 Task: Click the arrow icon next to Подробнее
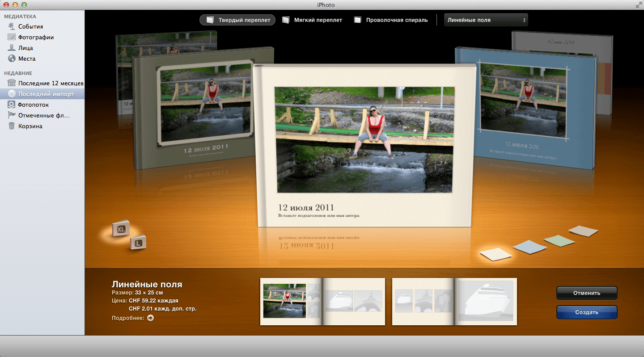[x=150, y=318]
